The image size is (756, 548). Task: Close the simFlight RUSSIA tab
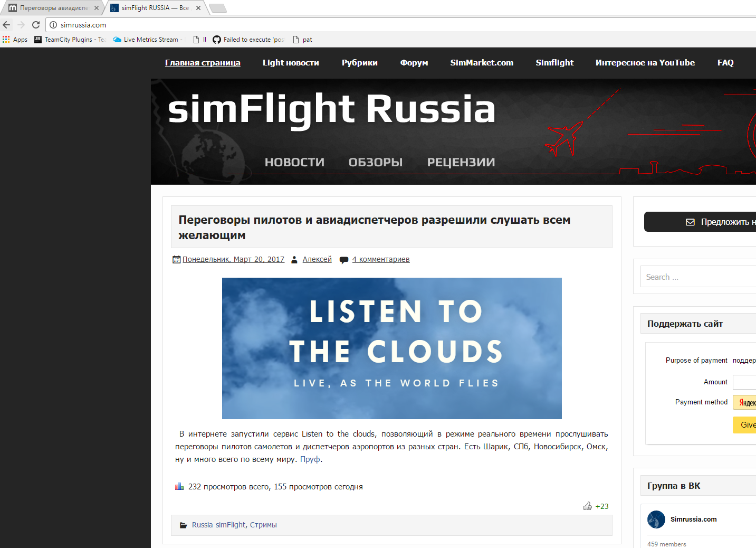pos(198,8)
